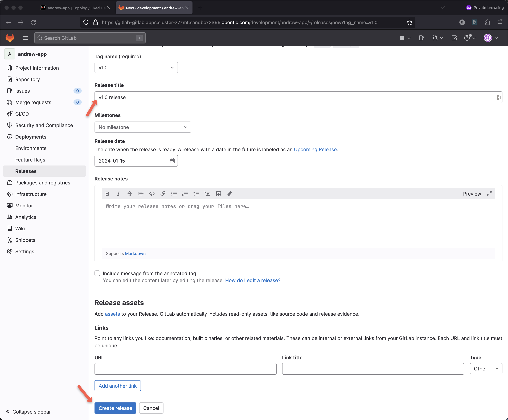Check Include message from annotated tag
The width and height of the screenshot is (508, 420).
(x=97, y=273)
